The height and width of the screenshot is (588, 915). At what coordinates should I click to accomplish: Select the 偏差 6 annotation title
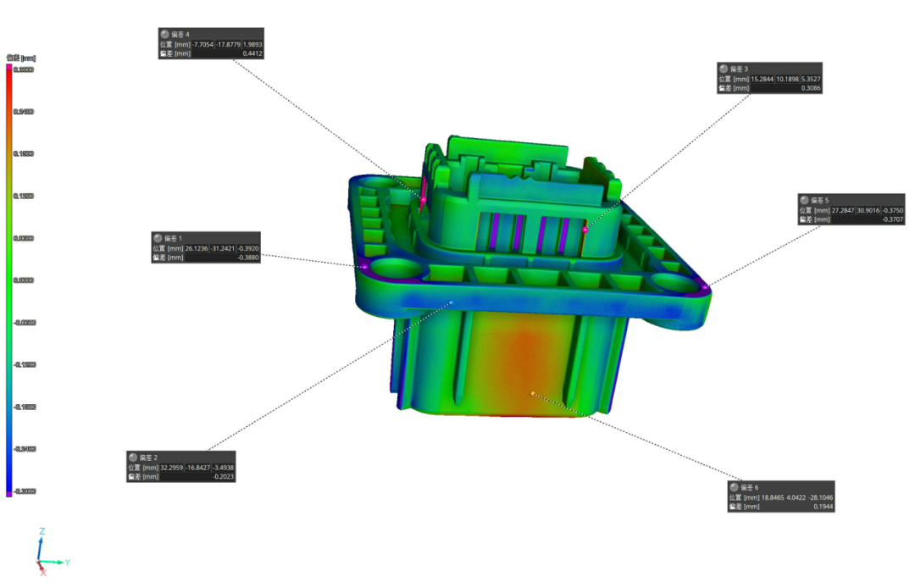point(749,487)
